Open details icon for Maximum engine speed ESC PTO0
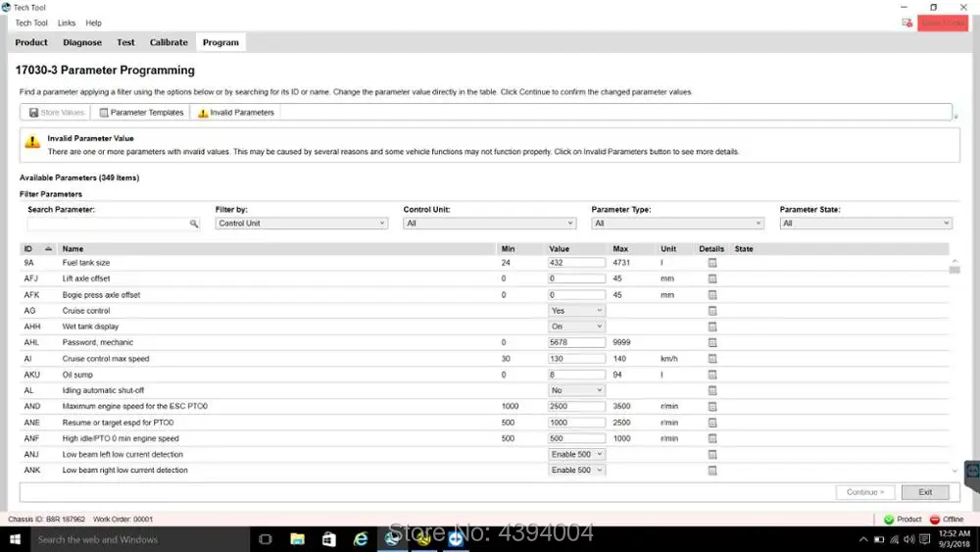The image size is (980, 552). [711, 406]
